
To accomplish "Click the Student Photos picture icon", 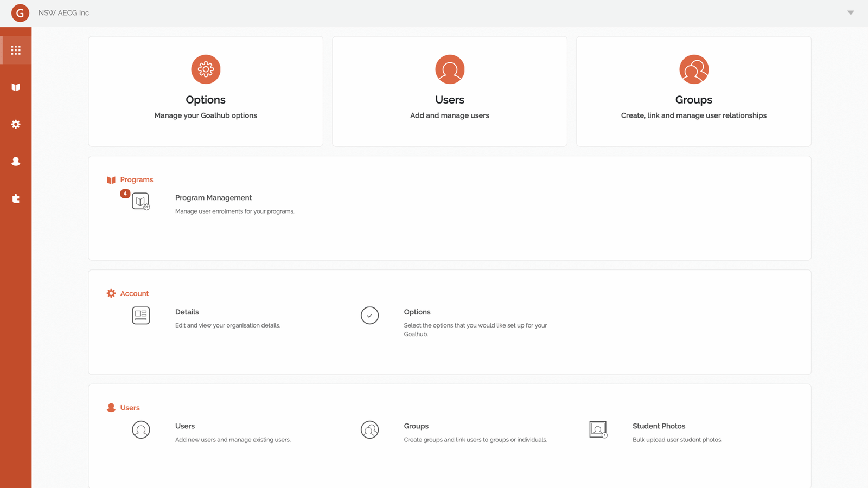I will coord(598,429).
